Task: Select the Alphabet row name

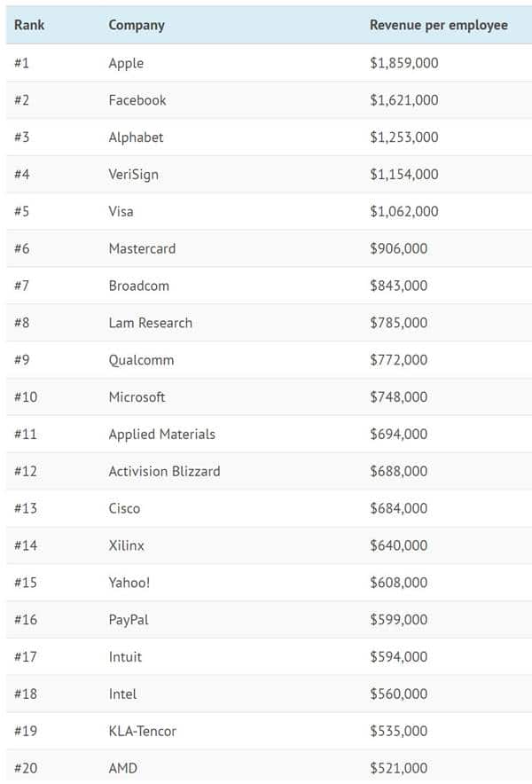Action: 136,137
